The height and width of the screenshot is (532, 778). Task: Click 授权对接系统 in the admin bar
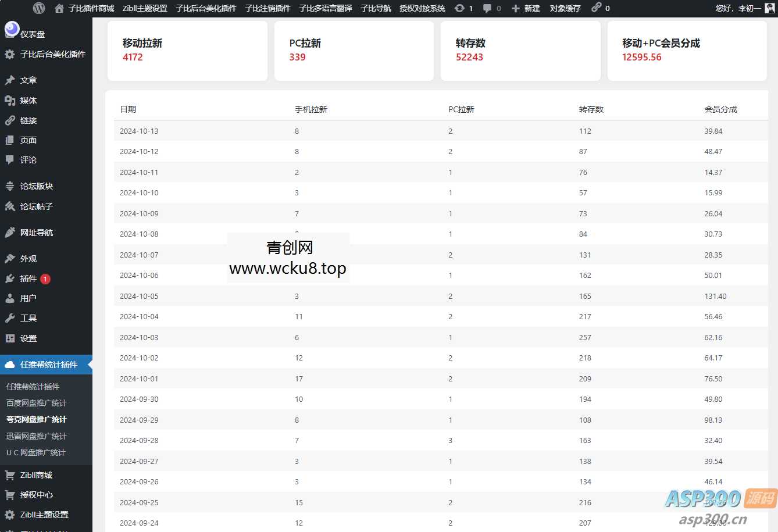[x=420, y=8]
